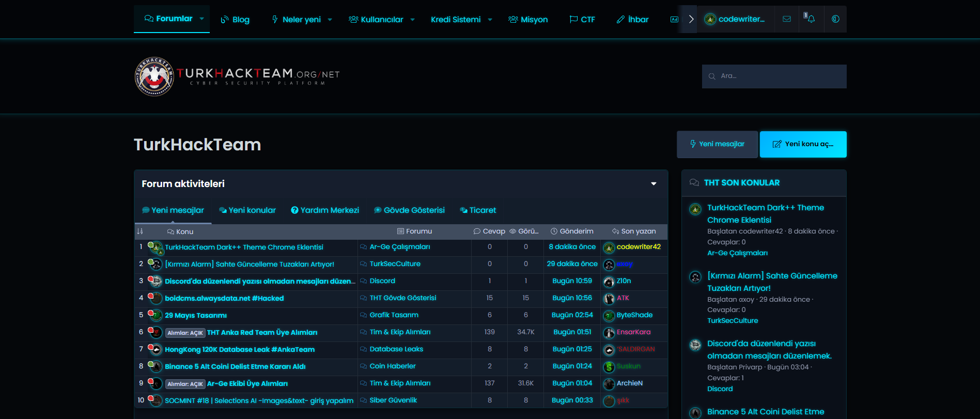Screen dimensions: 980x419
Task: Open the İhbar navigation item
Action: coord(632,20)
